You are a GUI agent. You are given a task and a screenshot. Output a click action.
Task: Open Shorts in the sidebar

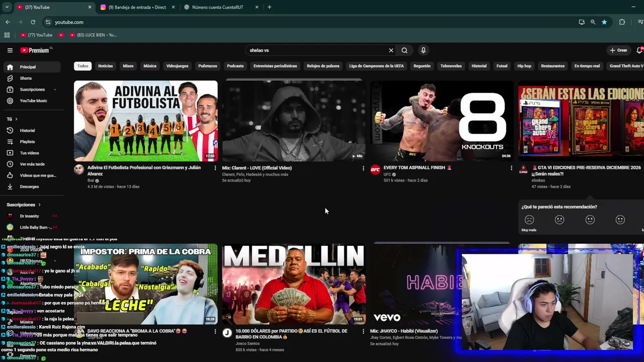coord(32,78)
